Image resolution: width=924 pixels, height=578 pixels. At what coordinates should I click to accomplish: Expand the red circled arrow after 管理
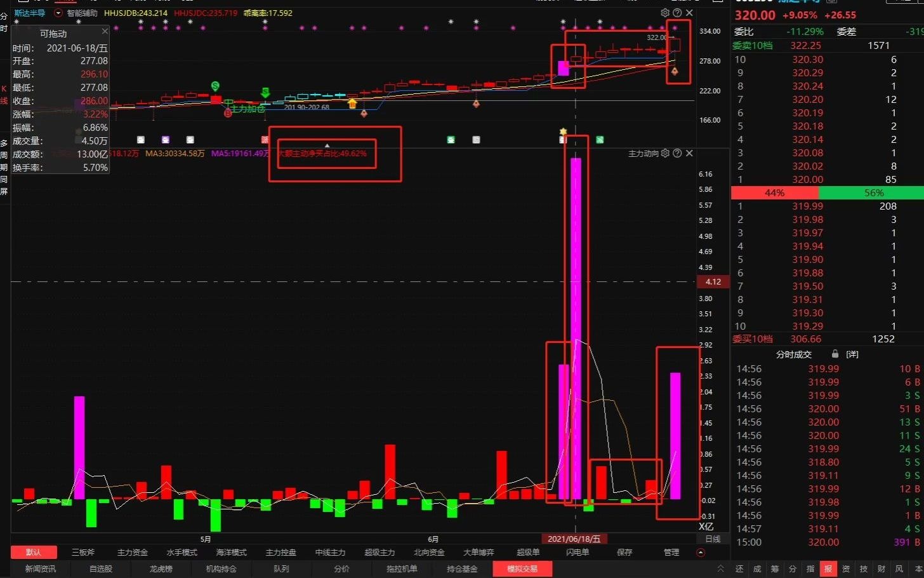tap(701, 552)
